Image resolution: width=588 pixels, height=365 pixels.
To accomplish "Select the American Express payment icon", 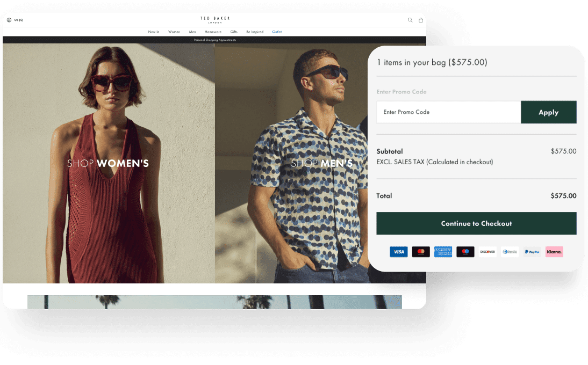I will click(443, 252).
